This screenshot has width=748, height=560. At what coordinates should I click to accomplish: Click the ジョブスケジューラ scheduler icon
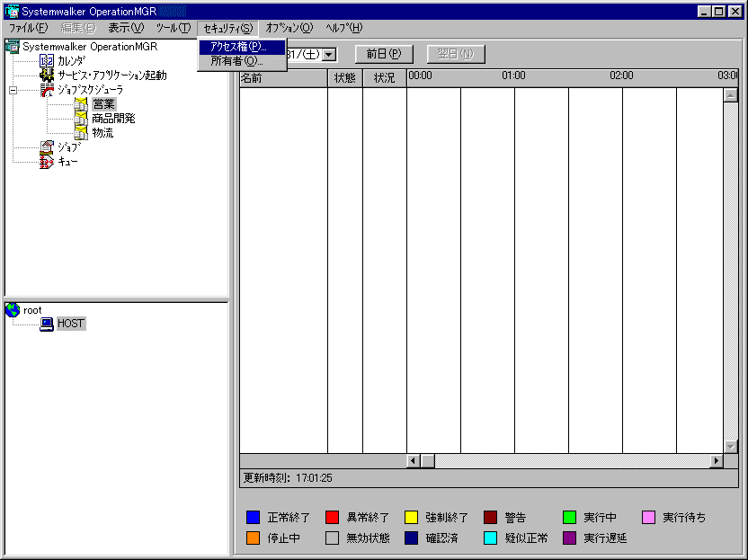point(47,90)
